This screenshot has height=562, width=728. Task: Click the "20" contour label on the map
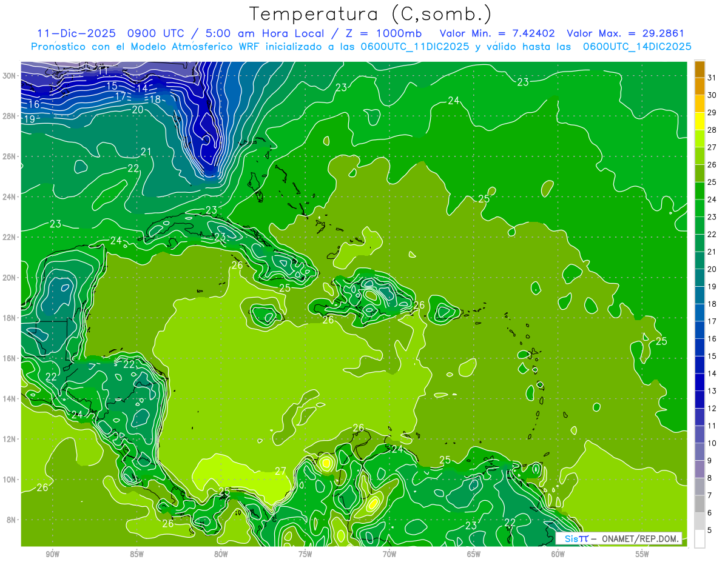click(x=138, y=109)
